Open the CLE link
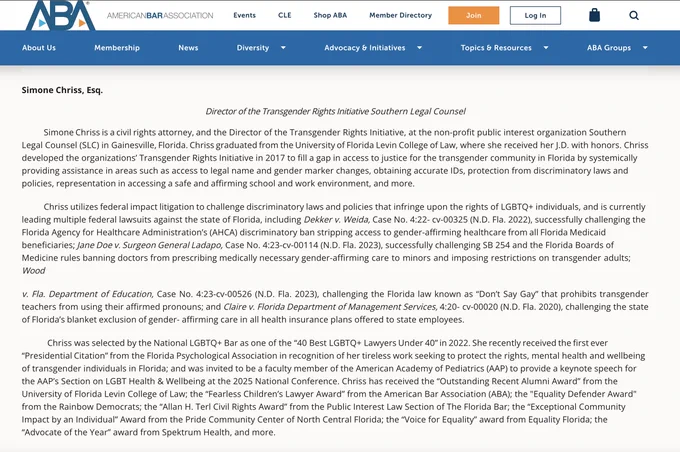This screenshot has width=680, height=452. tap(284, 15)
